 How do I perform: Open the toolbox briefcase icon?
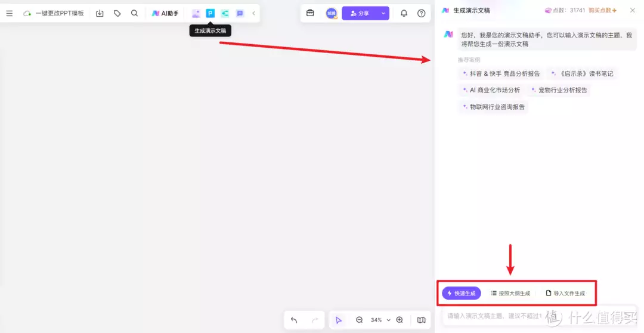point(310,13)
